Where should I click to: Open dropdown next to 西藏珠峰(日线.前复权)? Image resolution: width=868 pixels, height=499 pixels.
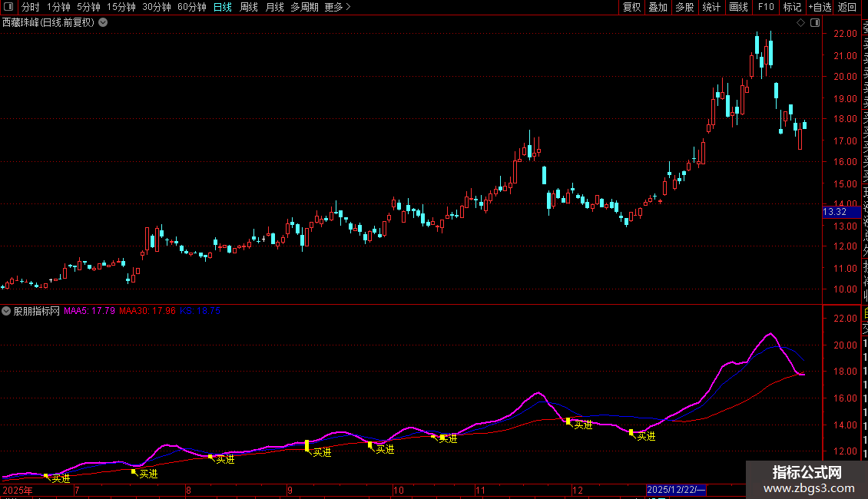(103, 23)
